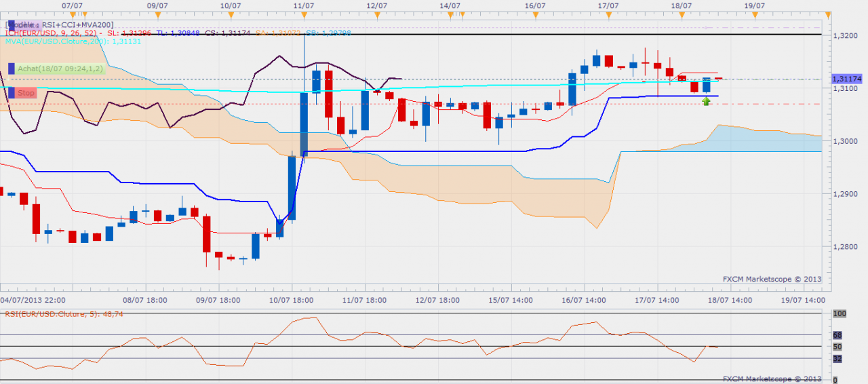The width and height of the screenshot is (868, 384).
Task: Click the current price tag 1,31174
Action: click(x=845, y=79)
